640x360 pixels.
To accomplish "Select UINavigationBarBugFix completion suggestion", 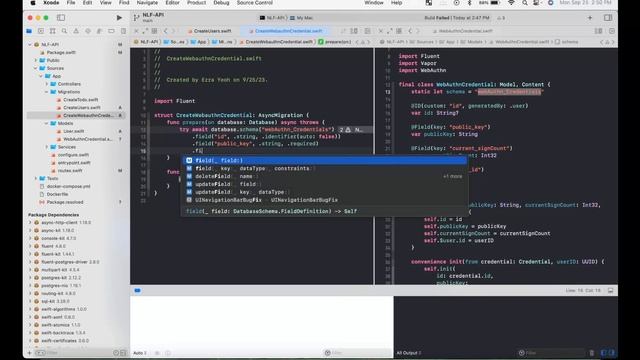I will click(x=324, y=200).
